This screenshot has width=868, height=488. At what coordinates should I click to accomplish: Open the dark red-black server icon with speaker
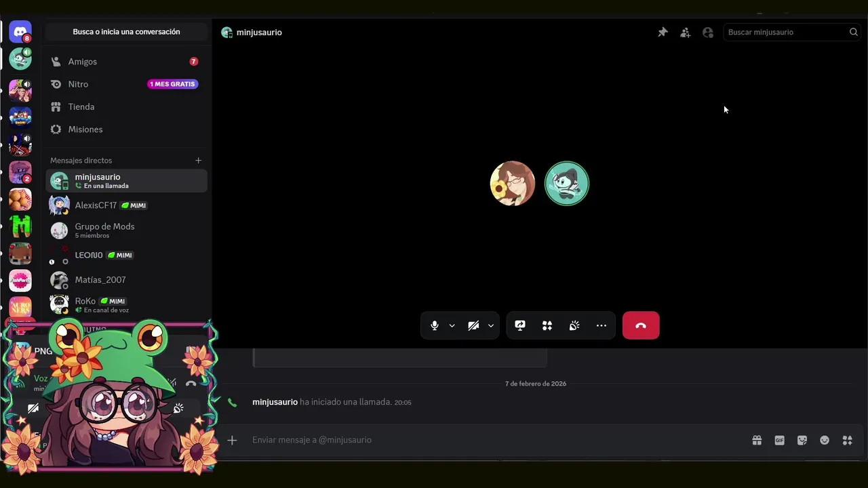(x=20, y=144)
